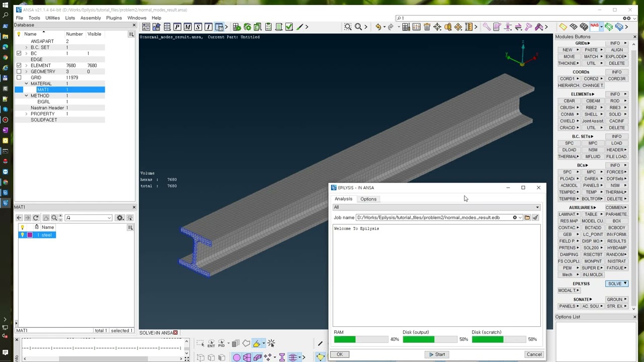The width and height of the screenshot is (644, 362).
Task: Click Cancel in the Epilysis dialog
Action: (534, 354)
